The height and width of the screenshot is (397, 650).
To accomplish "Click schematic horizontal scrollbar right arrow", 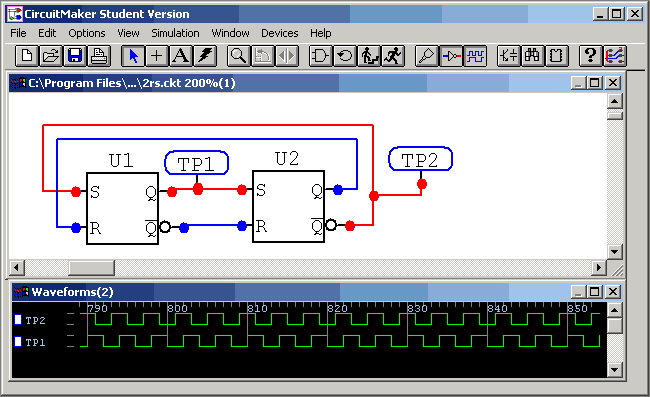I will point(599,267).
